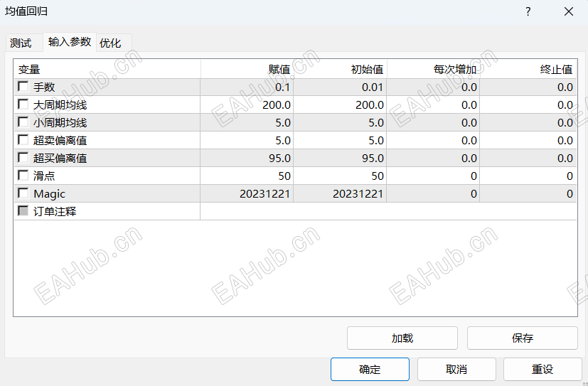
Task: Select the 手数 value cell 0.1
Action: click(x=247, y=87)
